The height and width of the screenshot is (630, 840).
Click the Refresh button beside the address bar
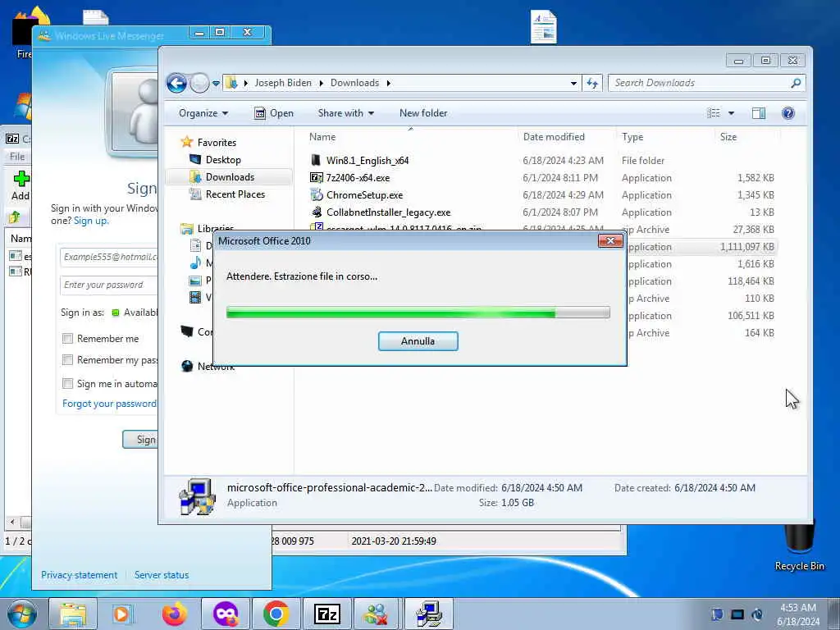[592, 83]
